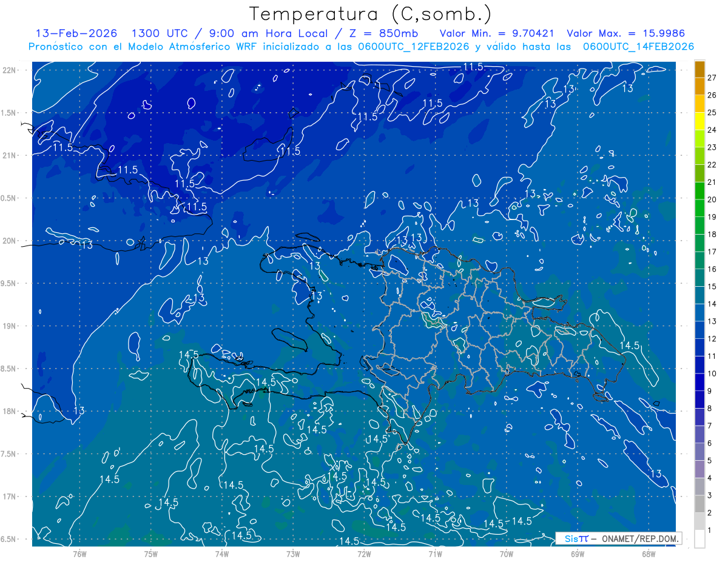This screenshot has height=562, width=728.
Task: Click the color scale value '3'
Action: (710, 496)
